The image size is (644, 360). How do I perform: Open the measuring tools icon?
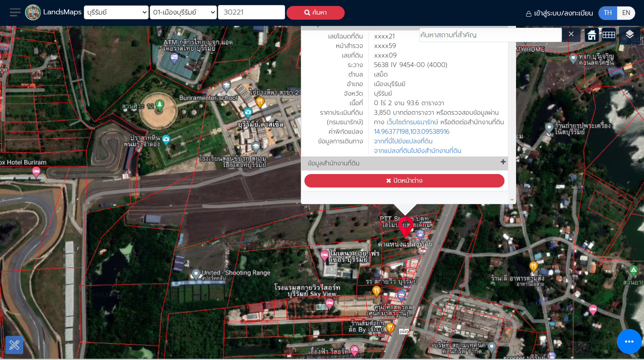pyautogui.click(x=14, y=345)
